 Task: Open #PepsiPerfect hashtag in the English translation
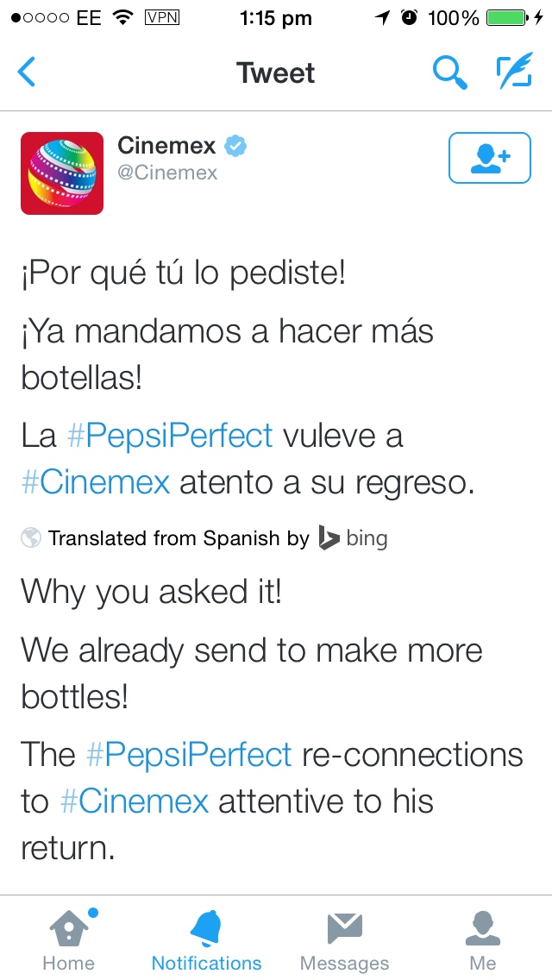click(x=189, y=754)
